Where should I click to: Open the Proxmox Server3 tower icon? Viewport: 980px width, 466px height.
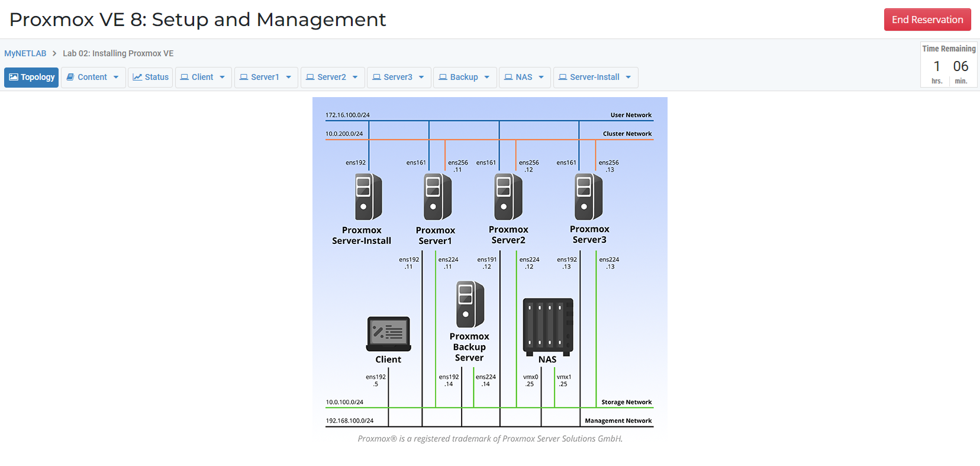point(588,197)
